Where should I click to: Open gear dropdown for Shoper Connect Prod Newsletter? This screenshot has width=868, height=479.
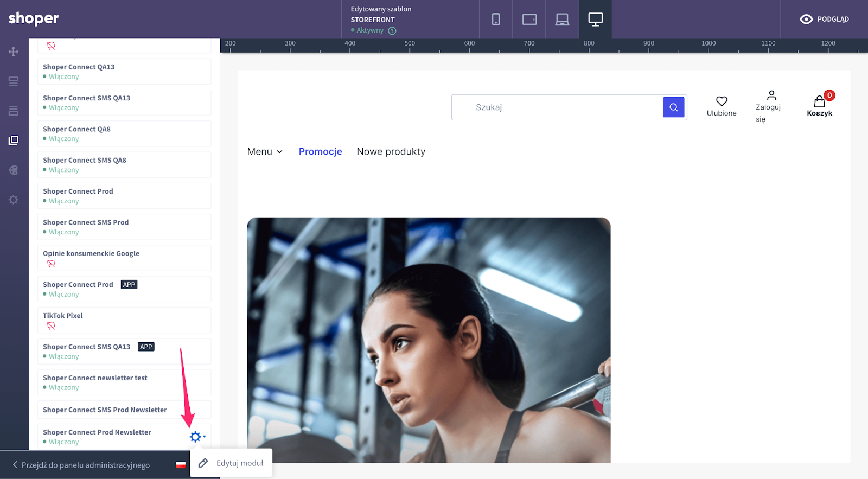(x=196, y=437)
